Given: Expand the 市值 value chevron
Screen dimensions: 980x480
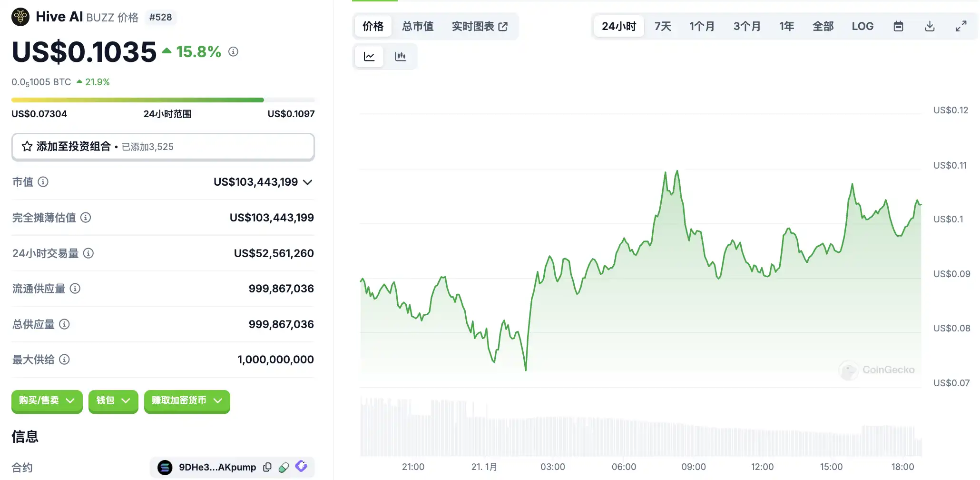Looking at the screenshot, I should pyautogui.click(x=308, y=182).
